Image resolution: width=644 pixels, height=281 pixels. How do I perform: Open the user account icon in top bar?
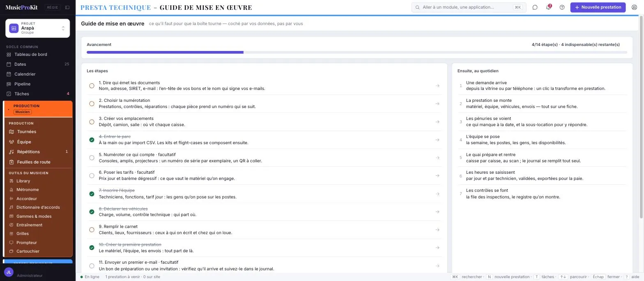(x=634, y=7)
